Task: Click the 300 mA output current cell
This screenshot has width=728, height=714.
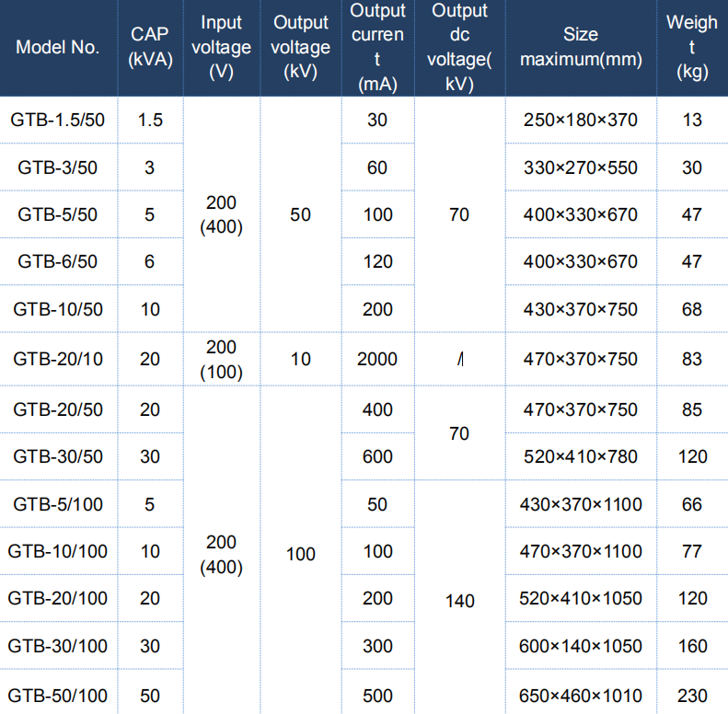Action: click(378, 646)
